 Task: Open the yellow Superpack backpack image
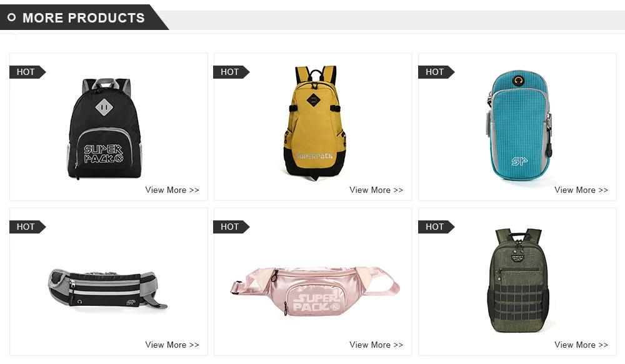pos(314,123)
